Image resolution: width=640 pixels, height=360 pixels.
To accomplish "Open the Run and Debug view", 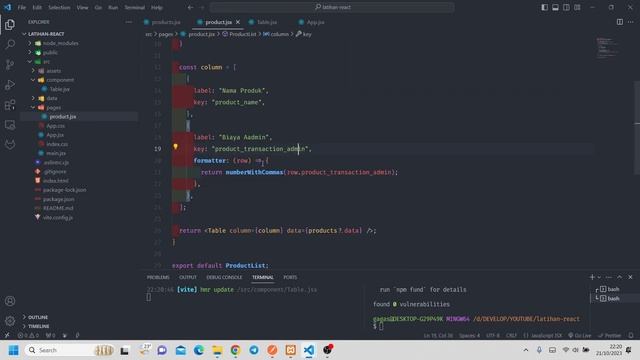I will pos(10,84).
